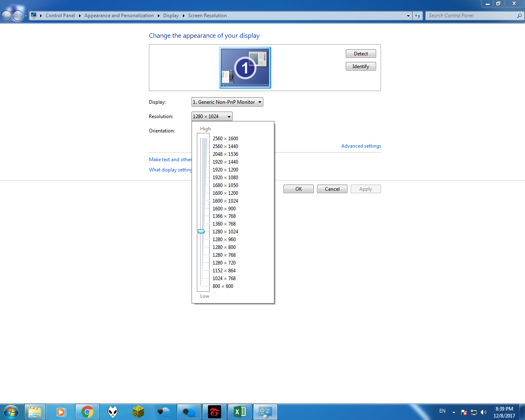The height and width of the screenshot is (420, 525).
Task: Select 1920 × 1440 resolution
Action: 225,162
